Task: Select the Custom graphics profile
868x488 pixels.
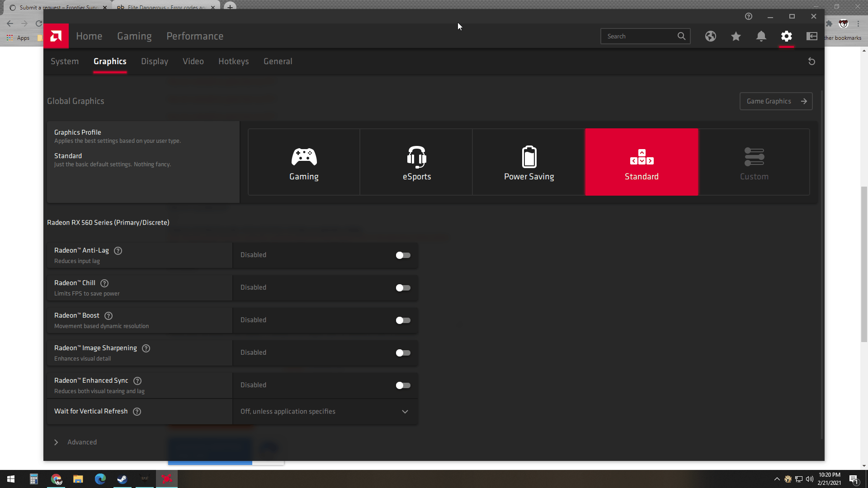Action: point(754,162)
